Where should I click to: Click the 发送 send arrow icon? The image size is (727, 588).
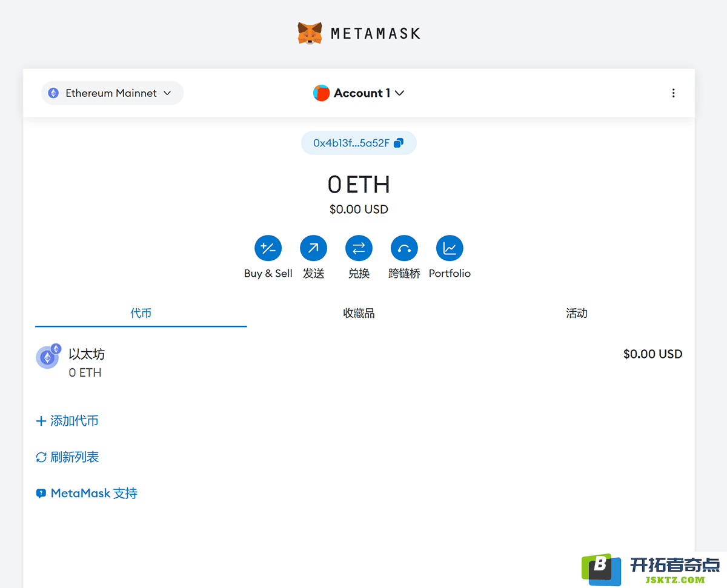click(313, 248)
